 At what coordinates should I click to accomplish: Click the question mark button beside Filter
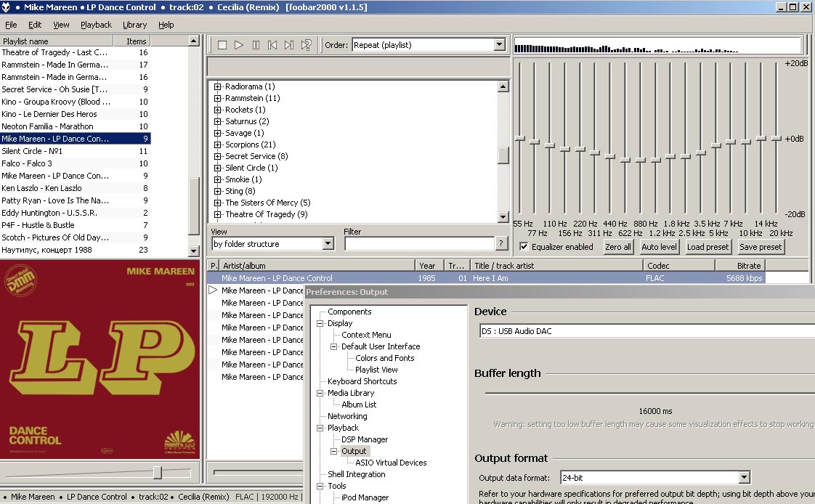[x=501, y=243]
